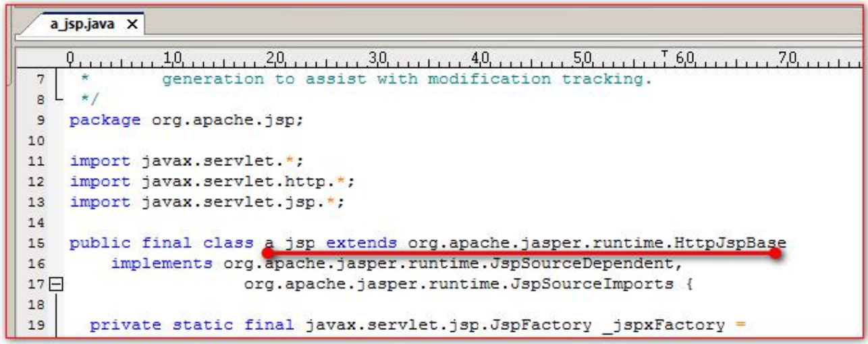Click the comment 'generation to assist with modification tracking.'
Screen dimensions: 868x344
tap(407, 80)
